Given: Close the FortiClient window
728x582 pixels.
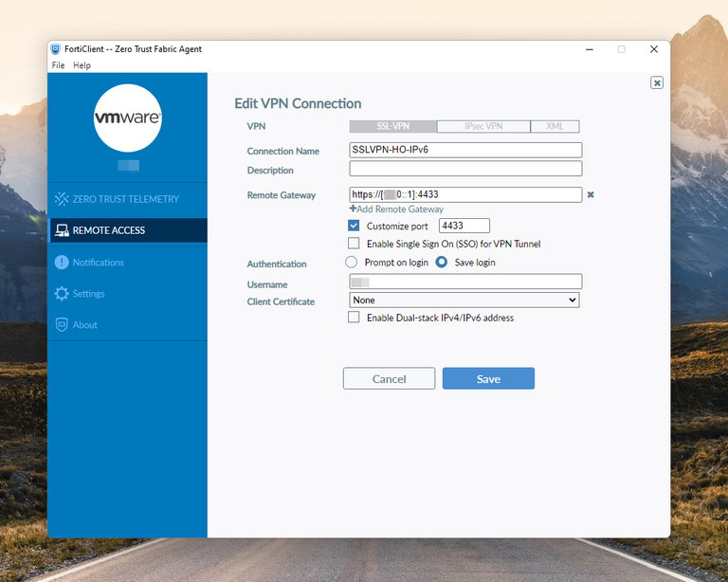Looking at the screenshot, I should coord(654,49).
